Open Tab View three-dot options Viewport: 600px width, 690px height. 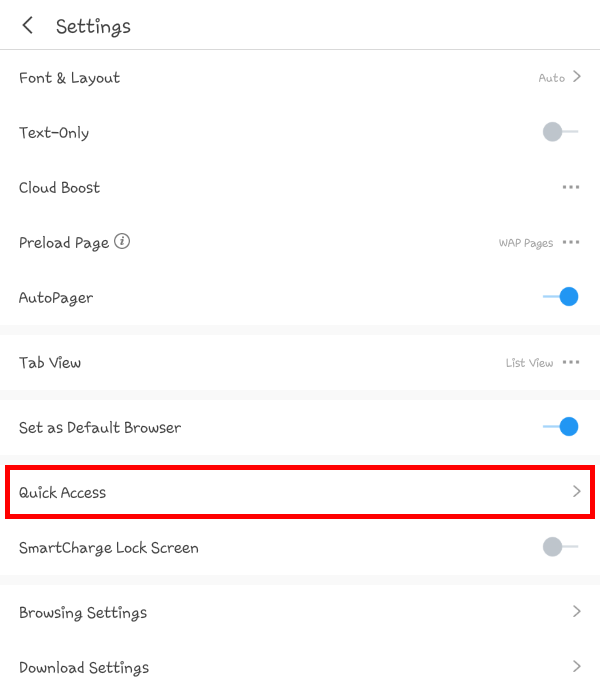coord(571,362)
